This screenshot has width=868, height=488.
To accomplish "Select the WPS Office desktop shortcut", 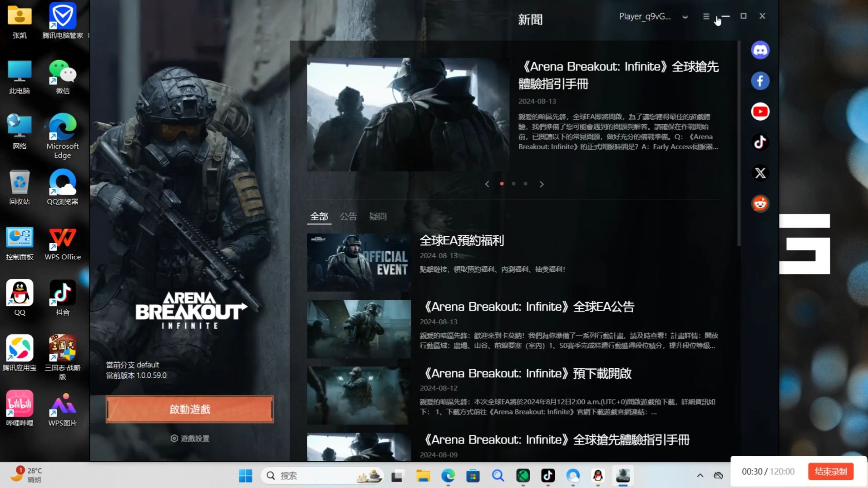I will point(63,243).
